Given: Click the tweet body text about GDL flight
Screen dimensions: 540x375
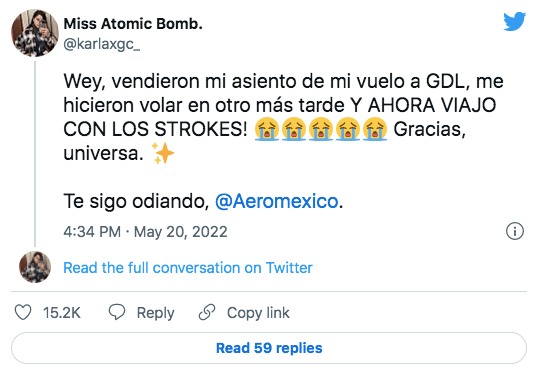Looking at the screenshot, I should [283, 117].
